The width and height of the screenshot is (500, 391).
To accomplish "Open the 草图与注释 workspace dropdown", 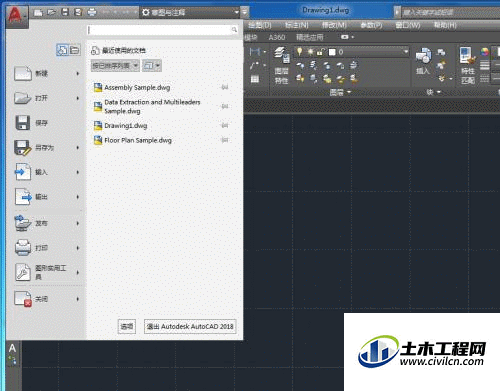I will coord(190,13).
